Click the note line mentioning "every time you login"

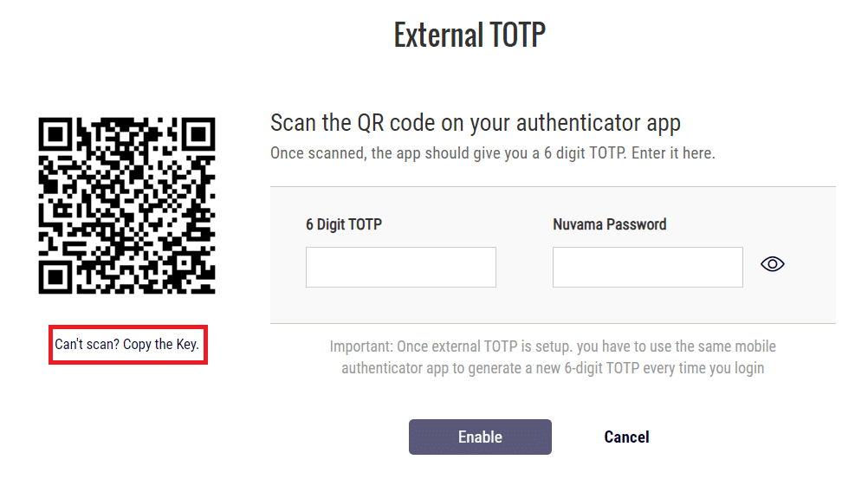click(553, 368)
